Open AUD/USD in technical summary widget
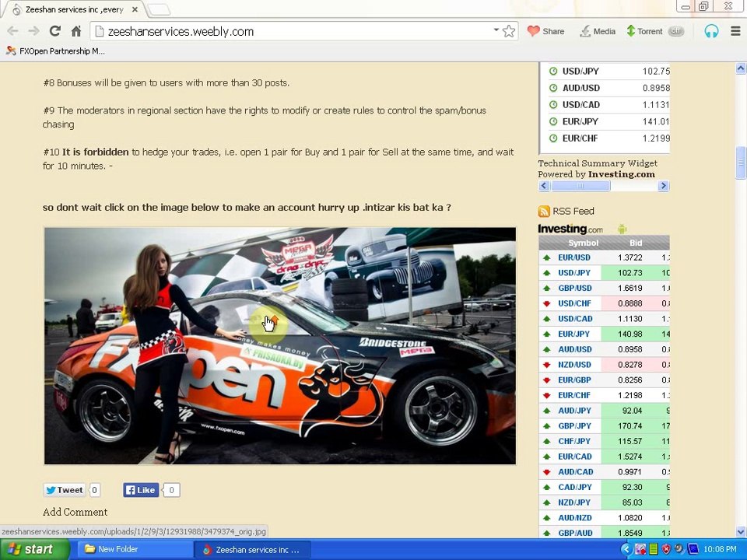The width and height of the screenshot is (747, 560). coord(580,88)
